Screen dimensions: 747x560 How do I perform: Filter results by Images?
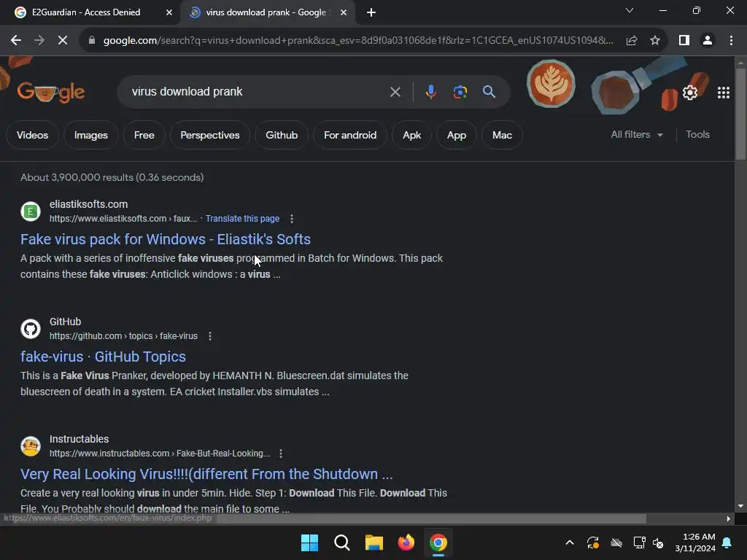[x=91, y=135]
